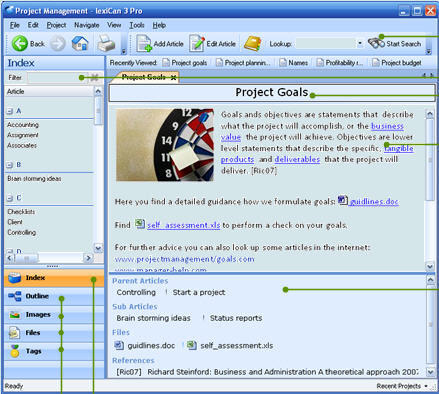Collapse the C group in index
The width and height of the screenshot is (439, 394).
[x=10, y=198]
